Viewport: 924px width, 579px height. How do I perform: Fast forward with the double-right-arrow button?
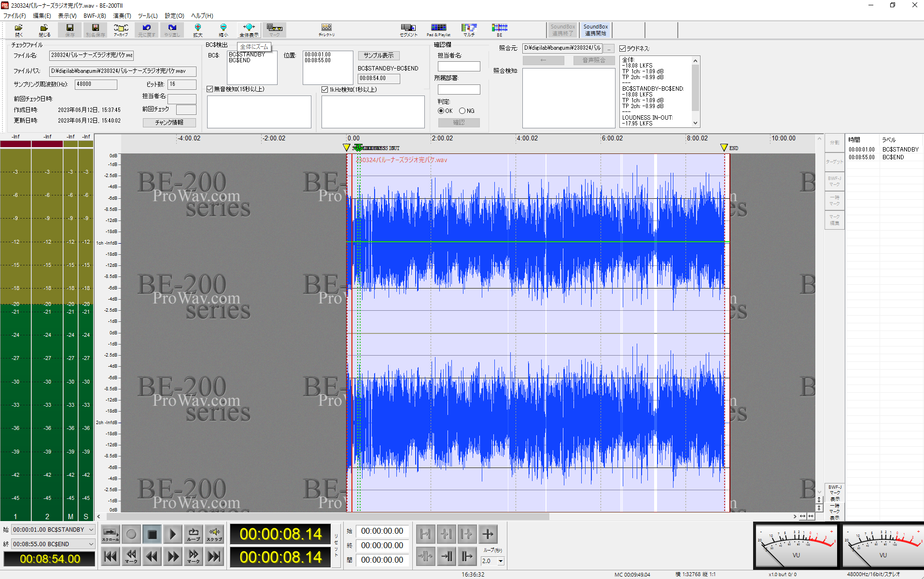pos(173,556)
